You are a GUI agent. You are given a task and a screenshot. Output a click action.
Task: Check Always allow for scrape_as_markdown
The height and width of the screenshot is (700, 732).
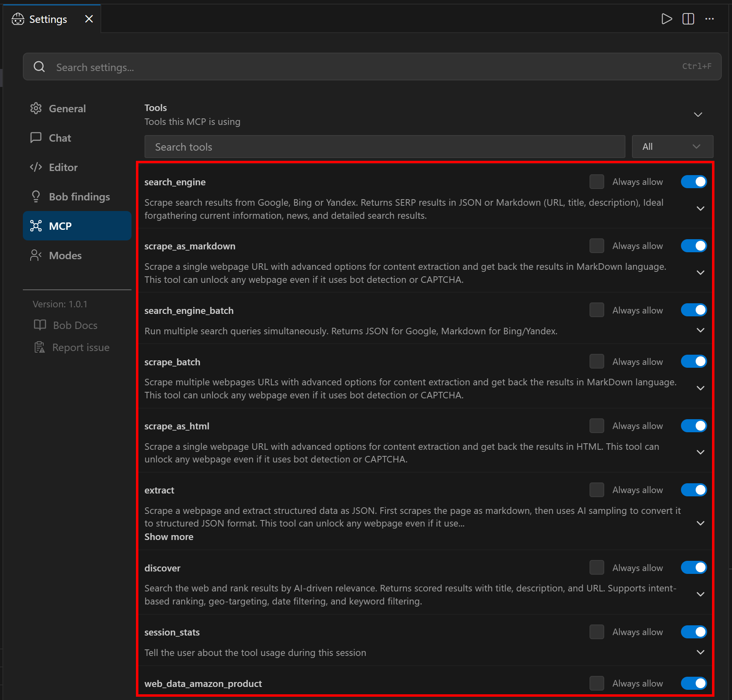tap(597, 246)
